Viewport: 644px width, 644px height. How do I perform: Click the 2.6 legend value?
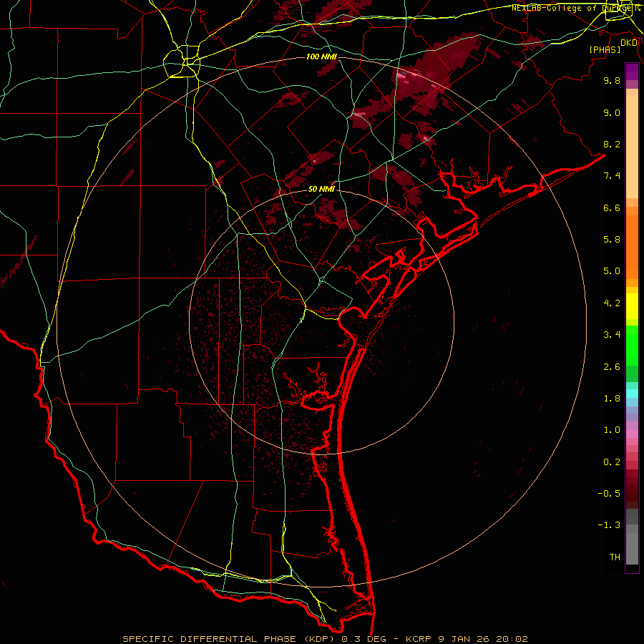pyautogui.click(x=612, y=367)
